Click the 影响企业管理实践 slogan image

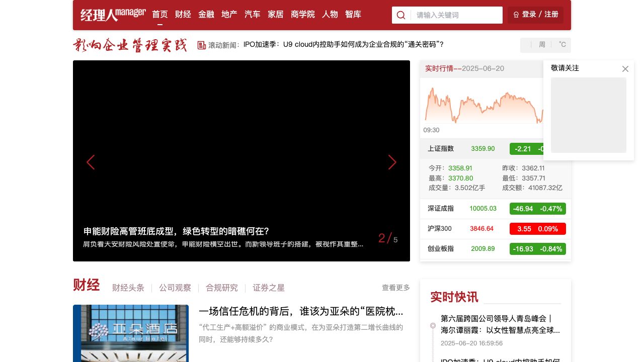coord(130,45)
